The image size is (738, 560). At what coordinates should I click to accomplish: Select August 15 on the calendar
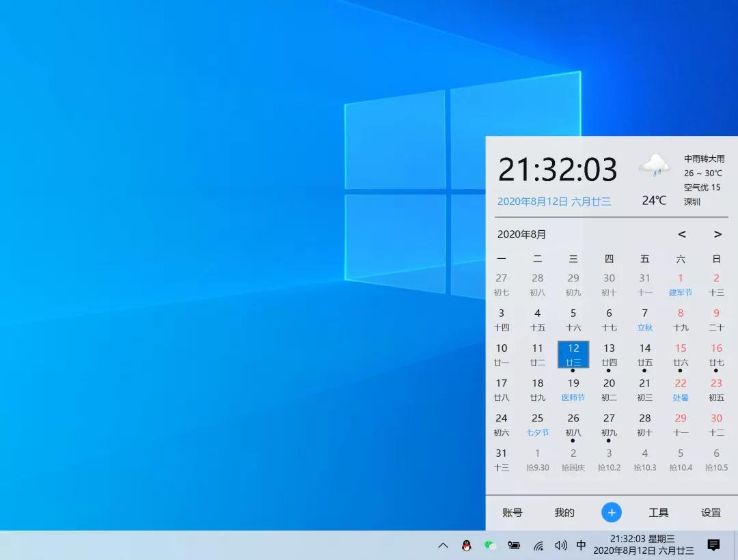point(680,354)
